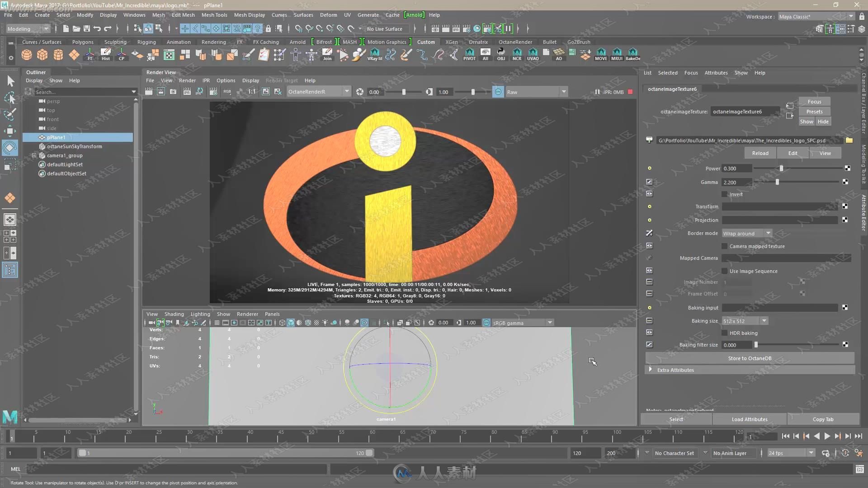
Task: Open the Mesh Tools menu
Action: tap(214, 15)
